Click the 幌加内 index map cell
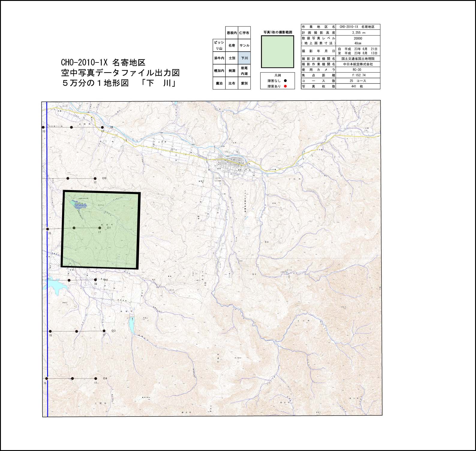The height and width of the screenshot is (451, 476). pos(219,71)
